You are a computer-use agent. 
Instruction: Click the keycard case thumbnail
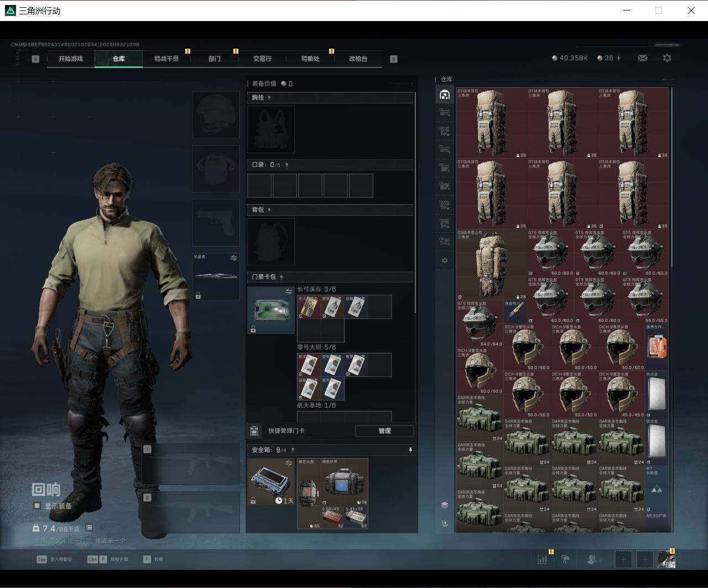click(270, 310)
